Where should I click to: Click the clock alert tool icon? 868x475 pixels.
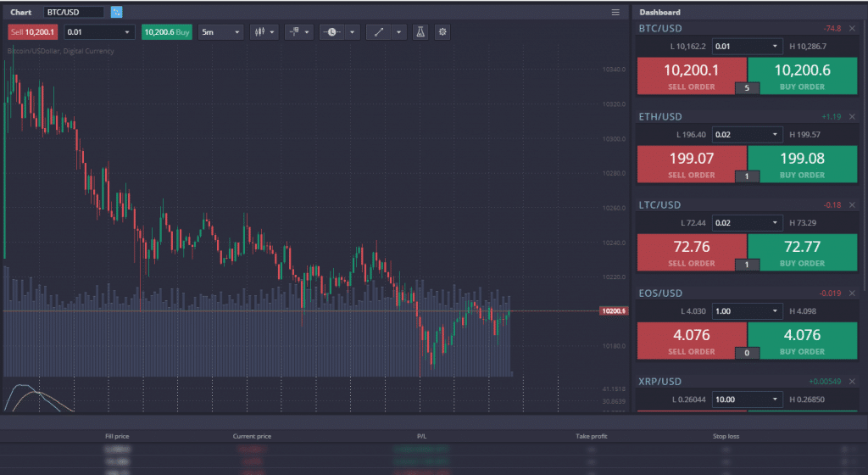331,32
